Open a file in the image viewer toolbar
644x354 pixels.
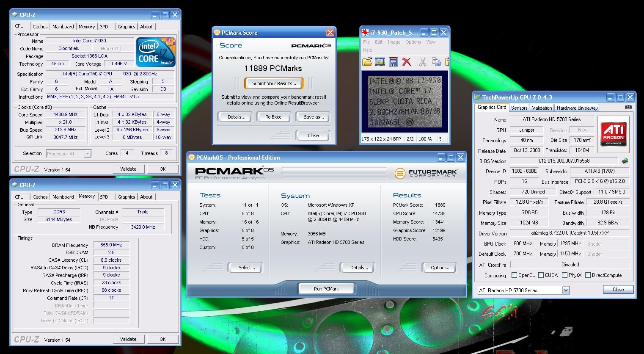pyautogui.click(x=367, y=62)
